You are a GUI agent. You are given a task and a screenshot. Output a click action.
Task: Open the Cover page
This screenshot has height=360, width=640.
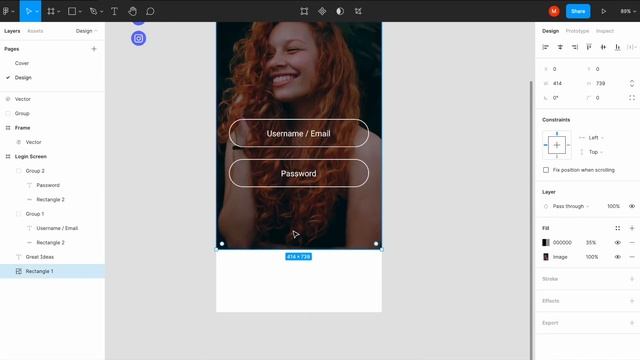(x=22, y=63)
